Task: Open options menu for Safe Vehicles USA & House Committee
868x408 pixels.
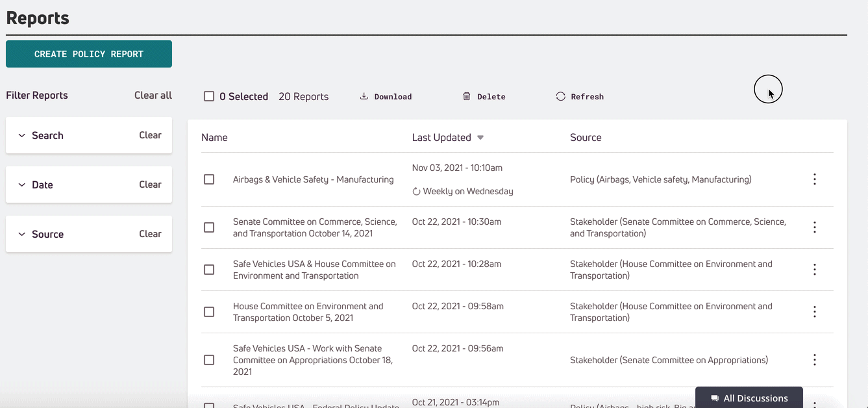Action: (815, 270)
